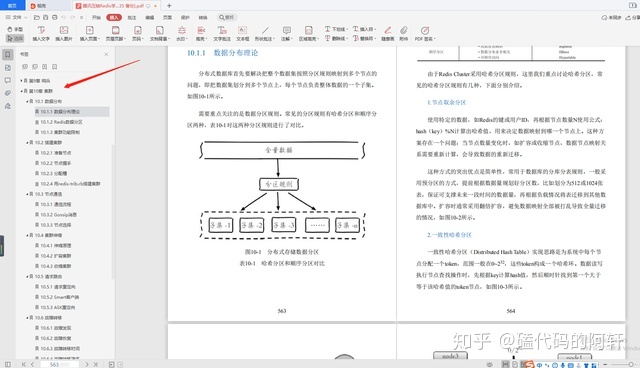640x368 pixels.
Task: Click the redo arrow in quick toolbar
Action: [x=73, y=18]
